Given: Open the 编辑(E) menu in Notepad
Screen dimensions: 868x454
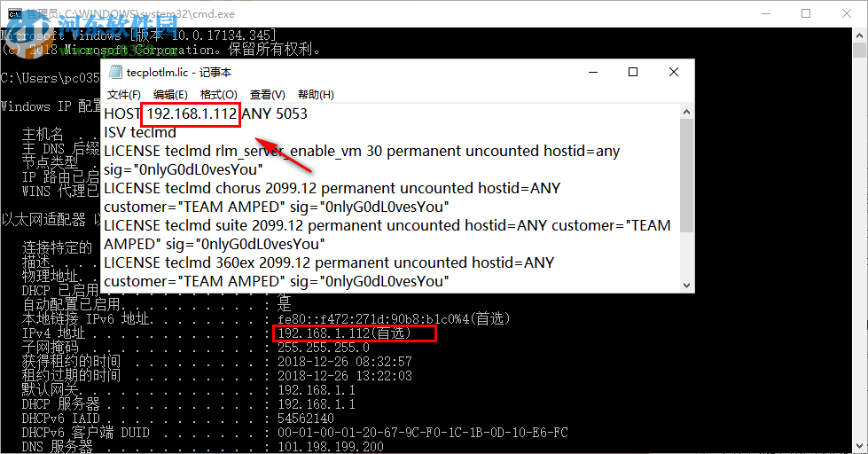Looking at the screenshot, I should click(170, 95).
